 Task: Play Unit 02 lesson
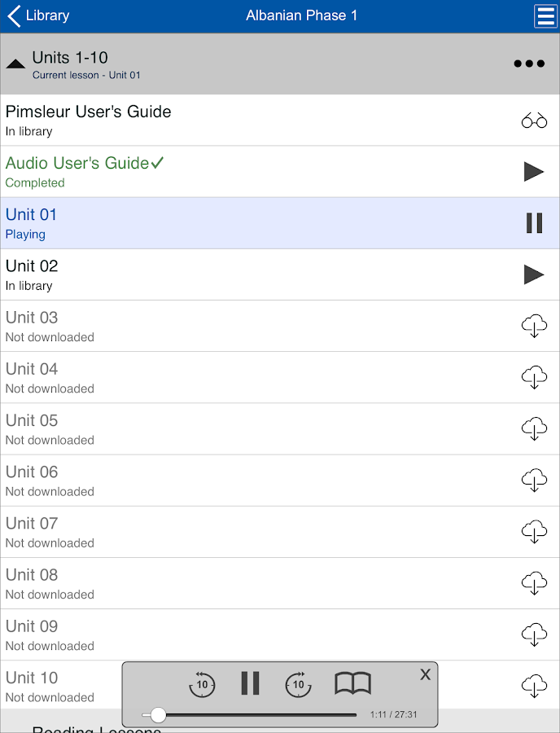534,274
